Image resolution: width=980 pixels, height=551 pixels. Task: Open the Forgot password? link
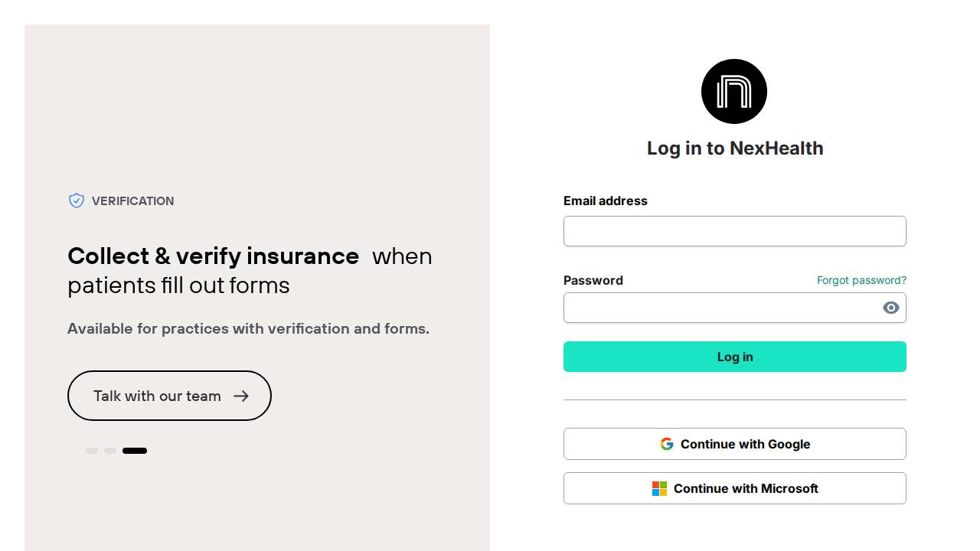(861, 280)
